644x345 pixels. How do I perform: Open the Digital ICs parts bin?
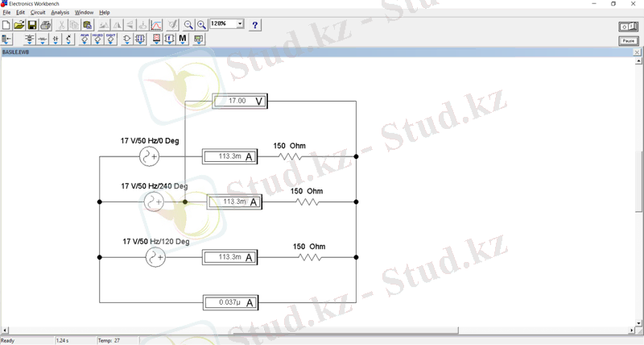111,39
